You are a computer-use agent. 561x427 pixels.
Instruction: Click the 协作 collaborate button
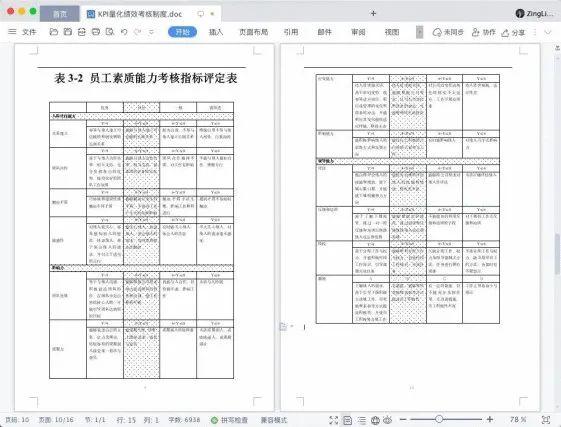tap(483, 32)
